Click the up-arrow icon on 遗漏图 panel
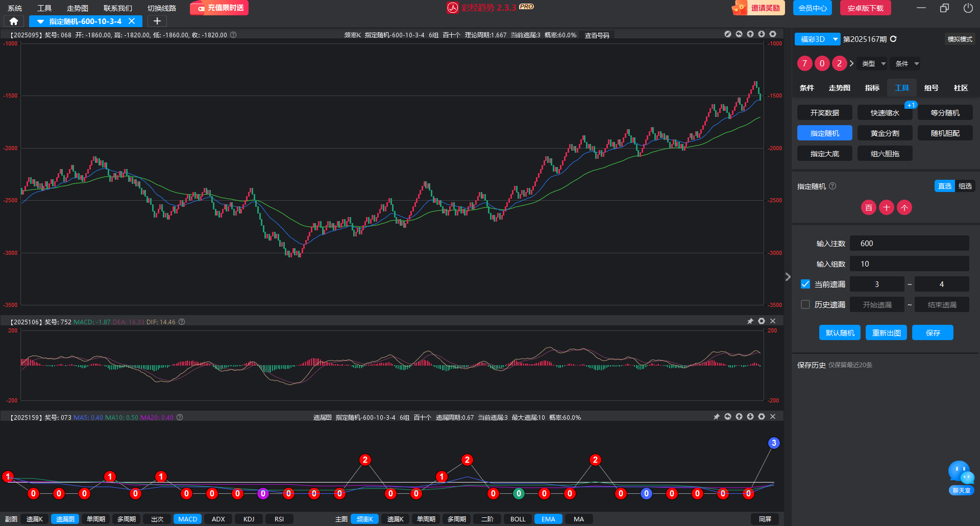This screenshot has width=980, height=526. click(739, 417)
